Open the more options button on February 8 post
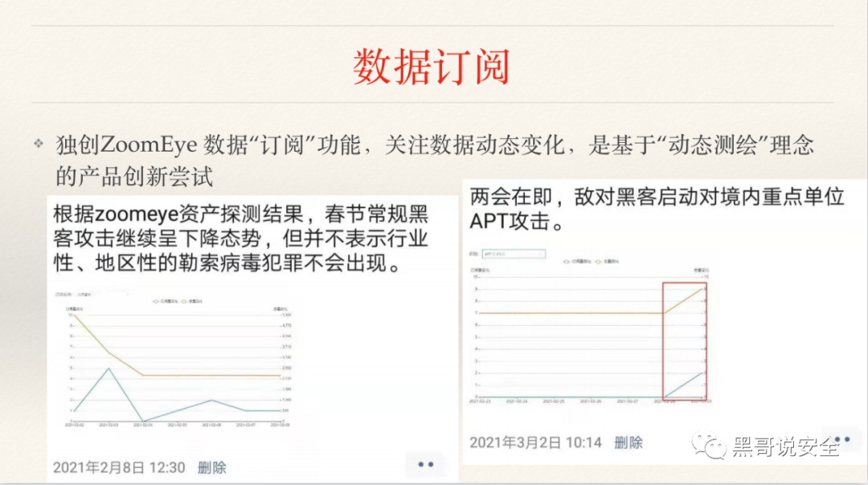Screen dimensions: 868x485 coord(426,465)
